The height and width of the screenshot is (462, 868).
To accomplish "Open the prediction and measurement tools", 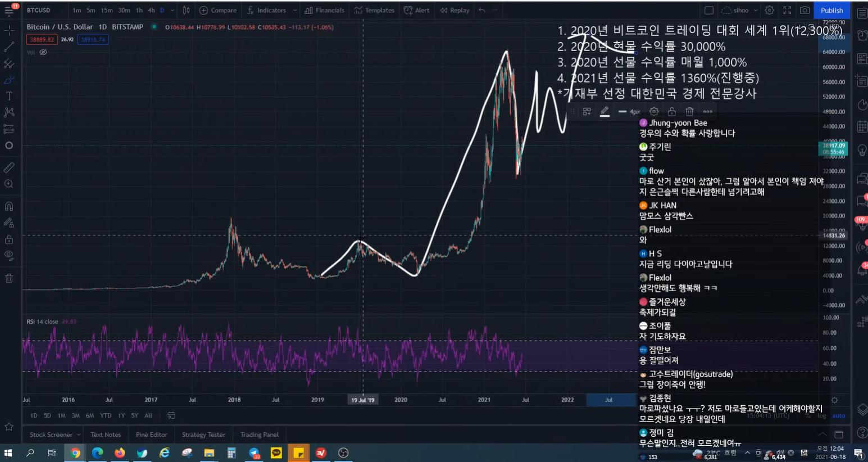I will click(x=9, y=129).
